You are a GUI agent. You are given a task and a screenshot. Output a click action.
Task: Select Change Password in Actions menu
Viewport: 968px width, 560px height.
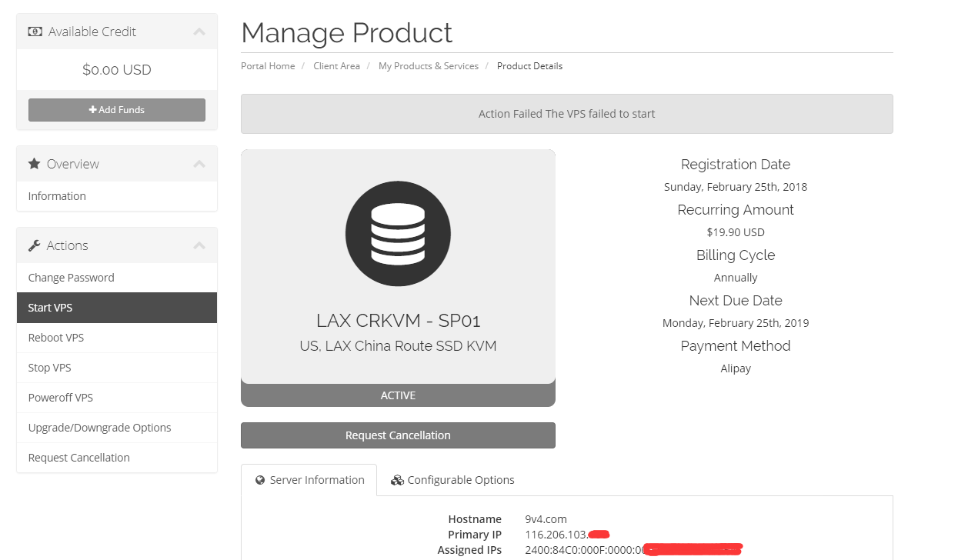[71, 278]
